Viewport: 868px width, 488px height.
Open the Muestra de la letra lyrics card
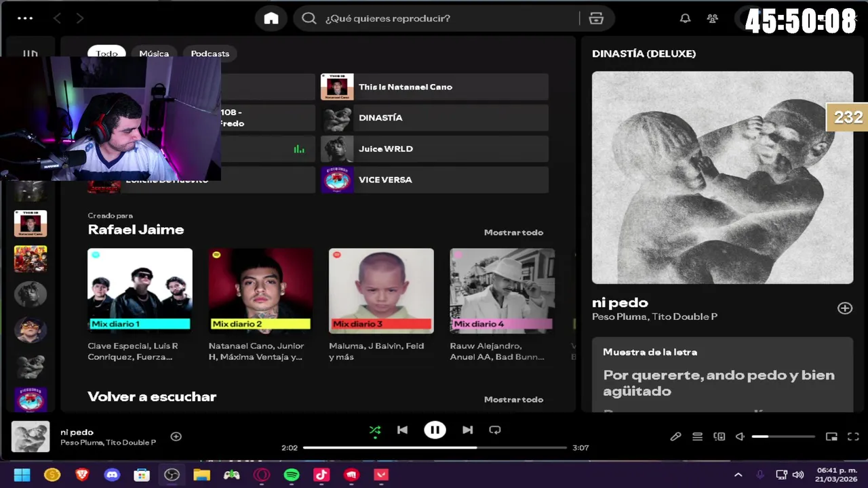pyautogui.click(x=722, y=374)
